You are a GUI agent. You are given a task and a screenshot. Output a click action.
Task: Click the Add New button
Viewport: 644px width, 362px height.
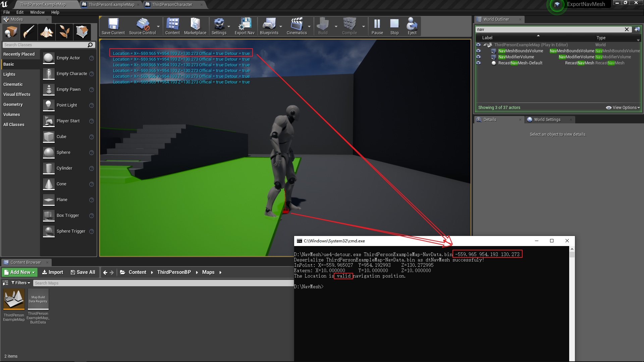click(x=19, y=272)
